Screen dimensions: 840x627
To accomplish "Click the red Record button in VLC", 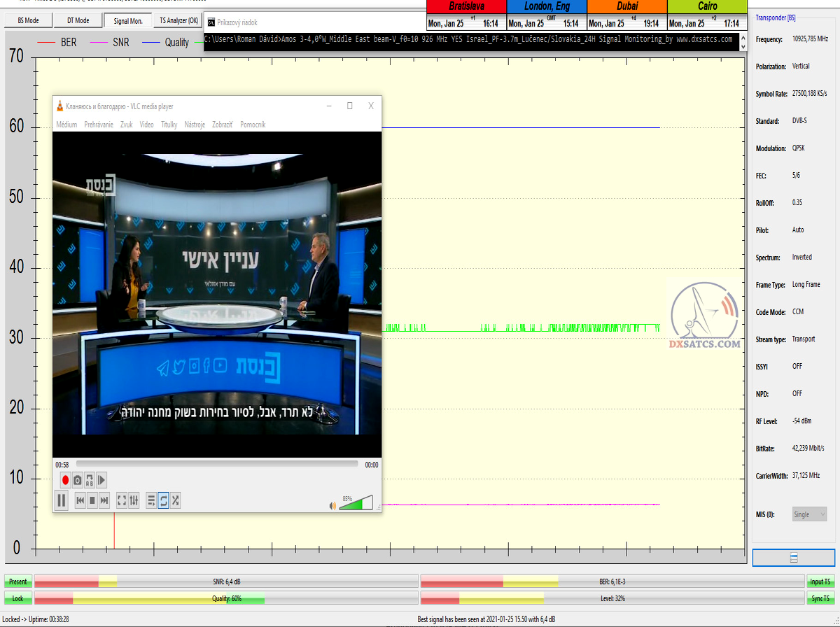I will (65, 480).
